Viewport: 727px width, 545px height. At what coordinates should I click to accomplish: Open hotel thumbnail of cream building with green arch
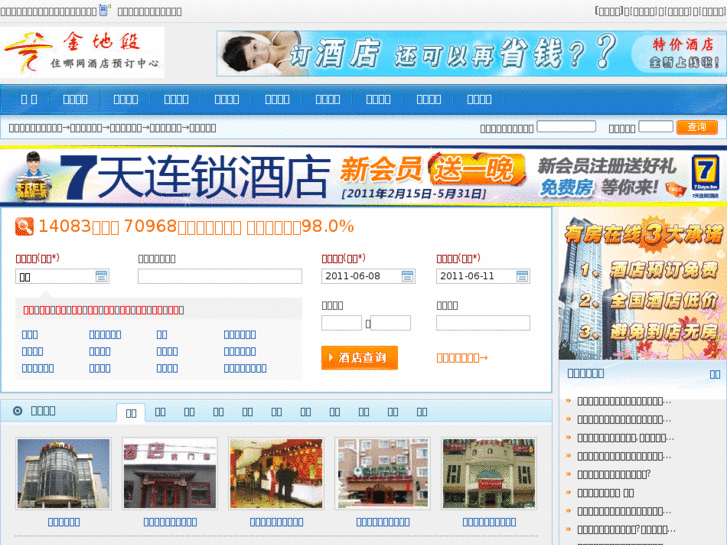click(x=489, y=474)
